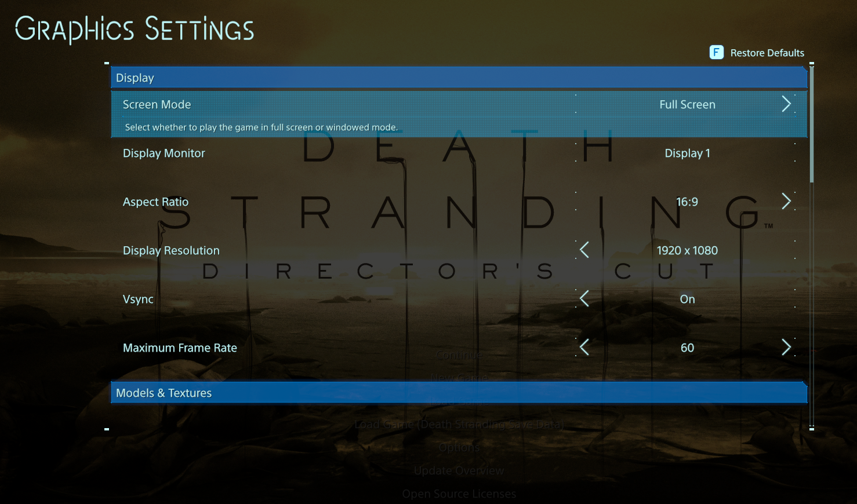This screenshot has height=504, width=857.
Task: Click the Display 1 value
Action: click(687, 153)
